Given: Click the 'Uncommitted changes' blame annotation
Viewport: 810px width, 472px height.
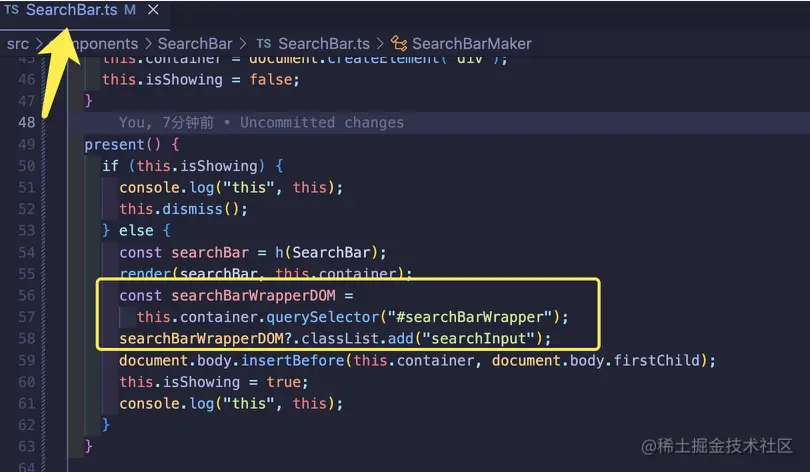Looking at the screenshot, I should point(322,122).
